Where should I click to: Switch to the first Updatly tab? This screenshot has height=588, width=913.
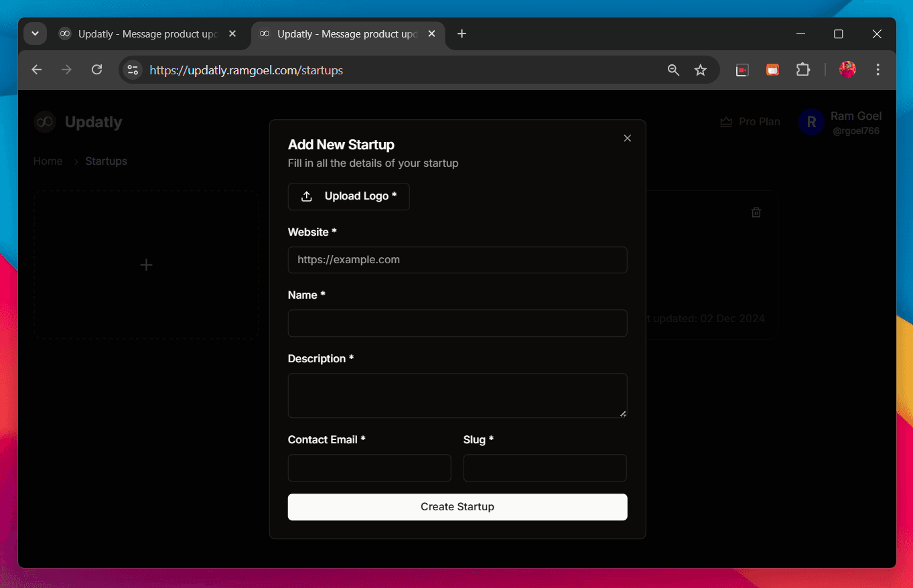pos(147,34)
